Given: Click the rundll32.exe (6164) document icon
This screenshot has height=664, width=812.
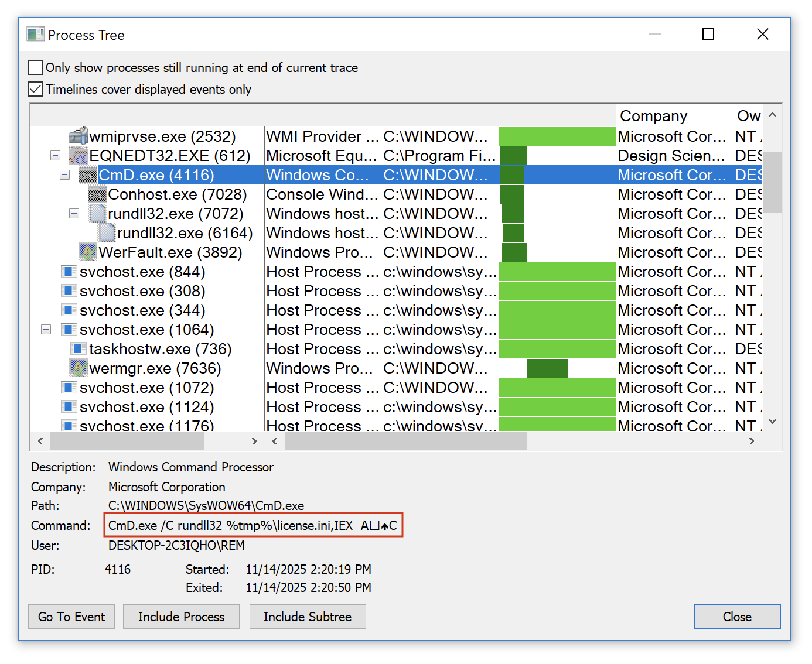Looking at the screenshot, I should tap(105, 232).
